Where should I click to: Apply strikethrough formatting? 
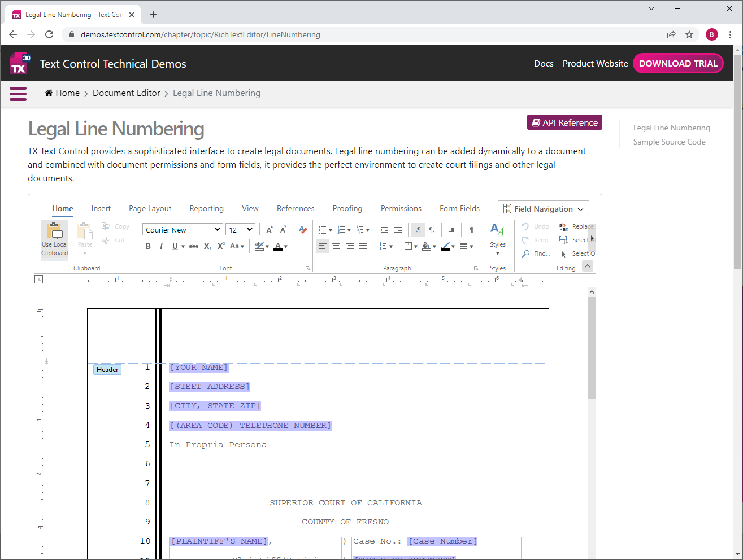point(194,246)
